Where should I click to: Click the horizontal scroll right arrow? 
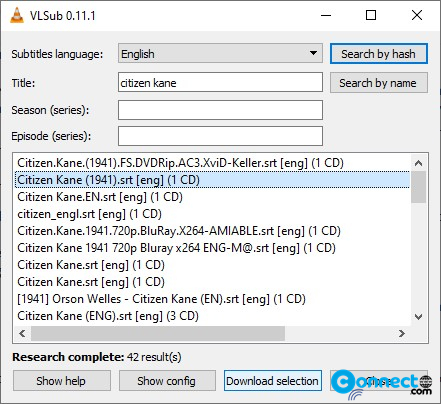click(402, 333)
